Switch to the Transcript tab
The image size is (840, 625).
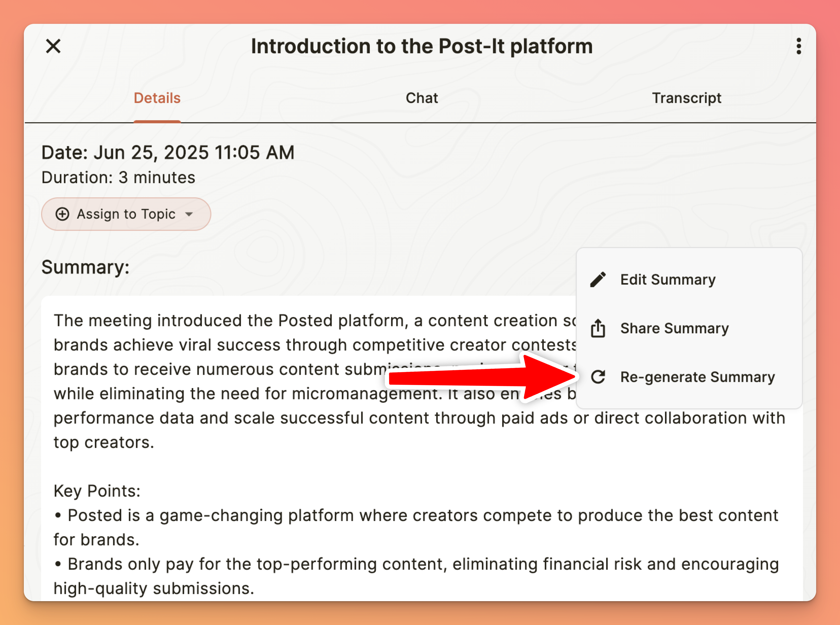click(687, 98)
